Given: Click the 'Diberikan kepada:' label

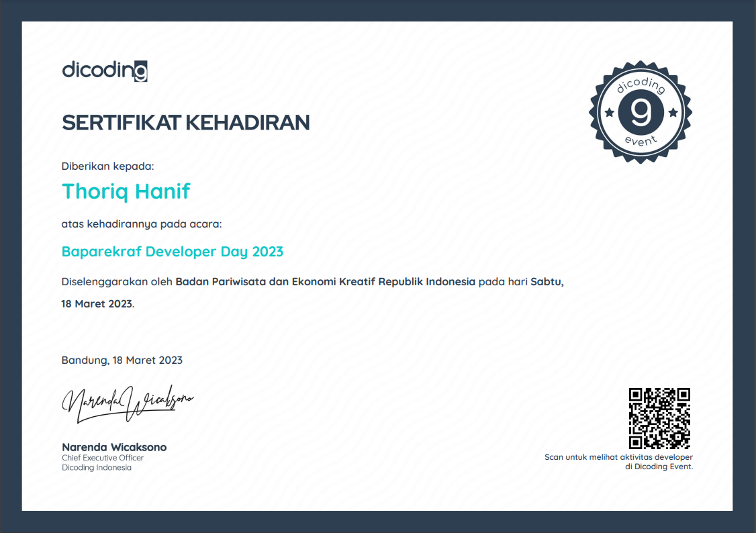Looking at the screenshot, I should [107, 166].
